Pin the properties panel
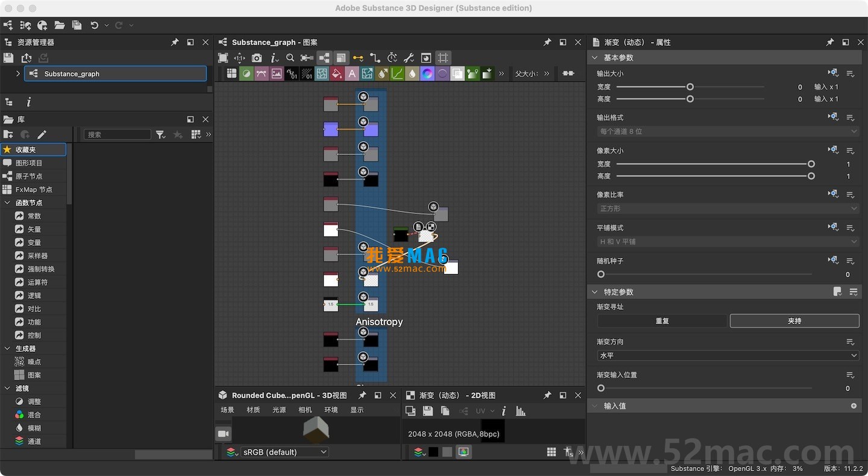 (x=830, y=42)
